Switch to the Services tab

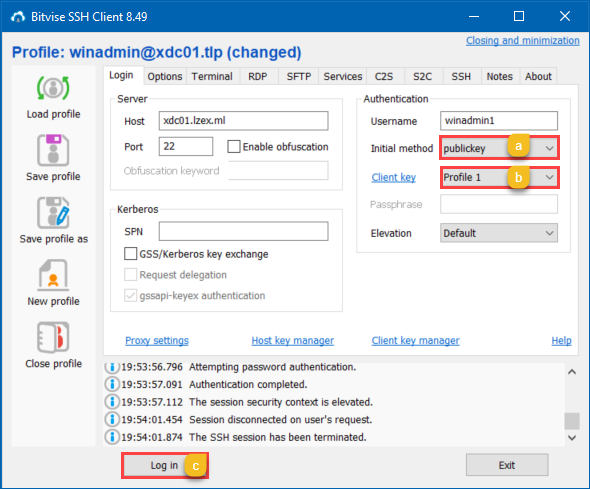click(343, 76)
